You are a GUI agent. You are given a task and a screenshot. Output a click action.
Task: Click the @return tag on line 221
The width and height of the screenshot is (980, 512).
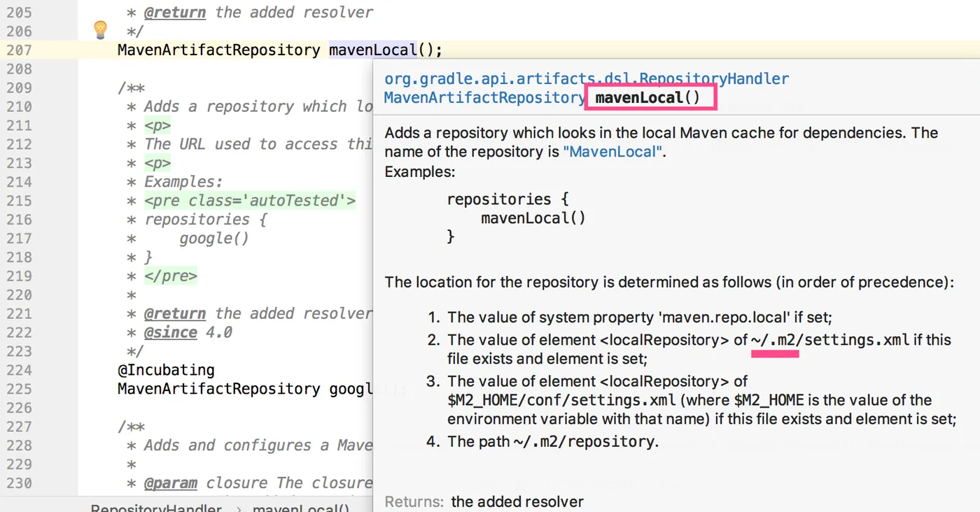tap(175, 313)
